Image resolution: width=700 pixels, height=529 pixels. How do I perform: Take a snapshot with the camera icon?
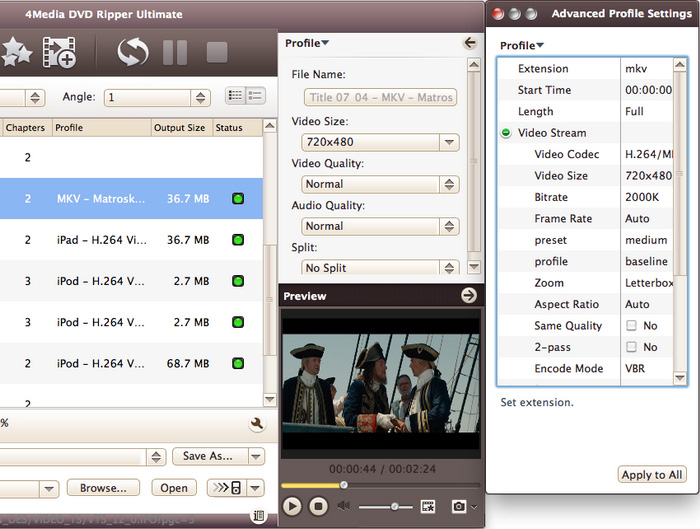[461, 507]
